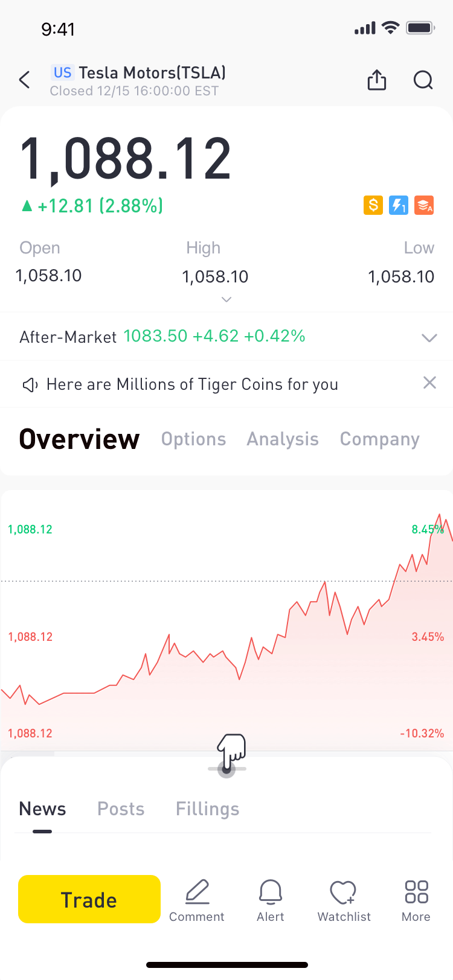The height and width of the screenshot is (980, 453).
Task: Open the Company tab
Action: click(x=379, y=439)
